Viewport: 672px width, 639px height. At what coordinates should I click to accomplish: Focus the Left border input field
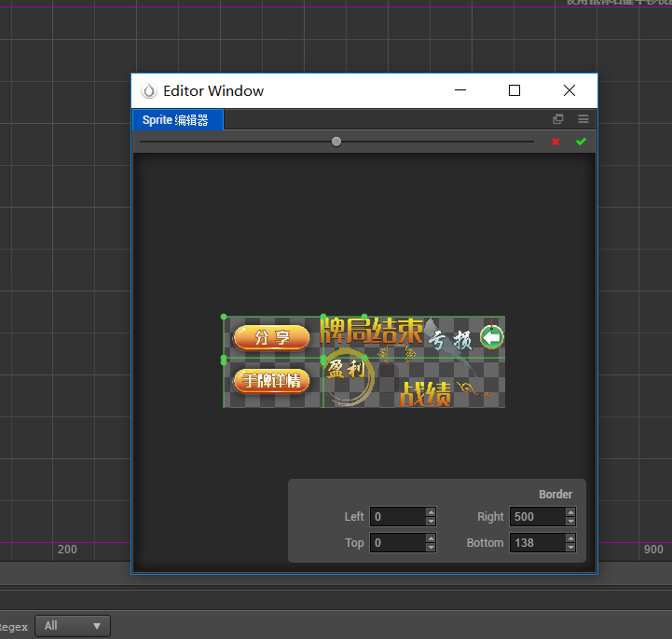397,516
